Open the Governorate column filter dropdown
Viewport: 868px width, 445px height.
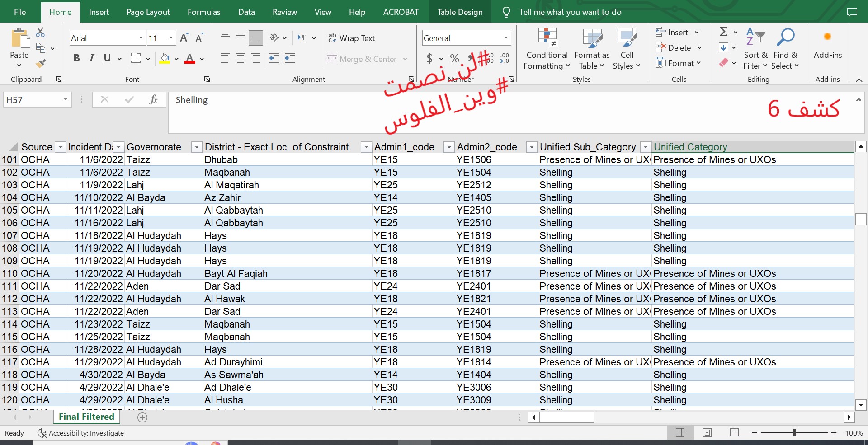point(196,147)
